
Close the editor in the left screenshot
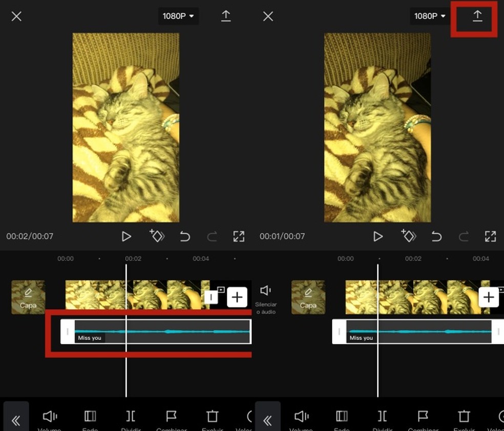16,16
